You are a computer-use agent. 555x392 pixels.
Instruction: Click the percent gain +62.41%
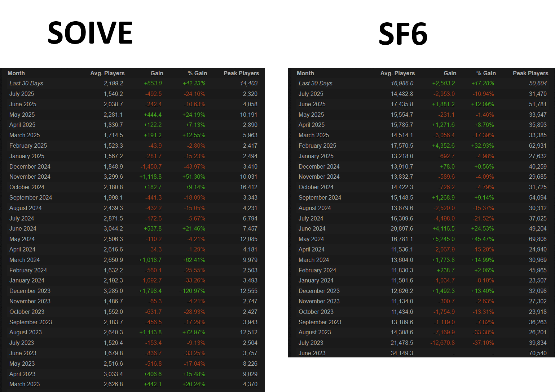(194, 260)
